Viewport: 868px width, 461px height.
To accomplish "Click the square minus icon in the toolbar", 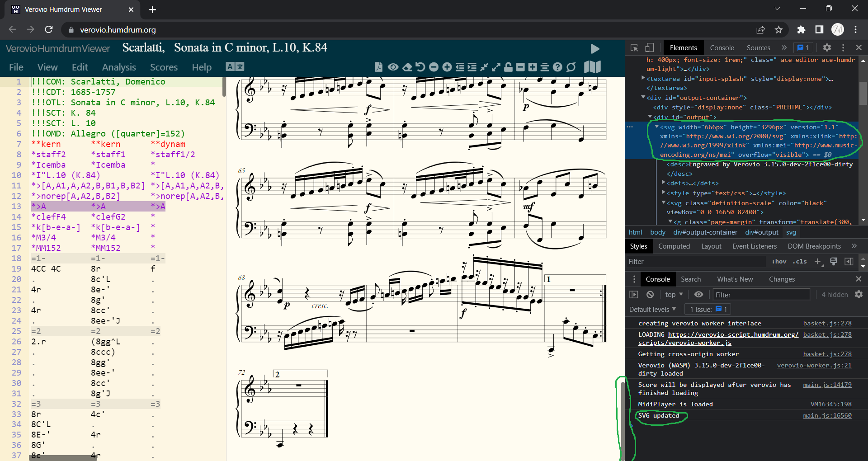I will pyautogui.click(x=520, y=67).
